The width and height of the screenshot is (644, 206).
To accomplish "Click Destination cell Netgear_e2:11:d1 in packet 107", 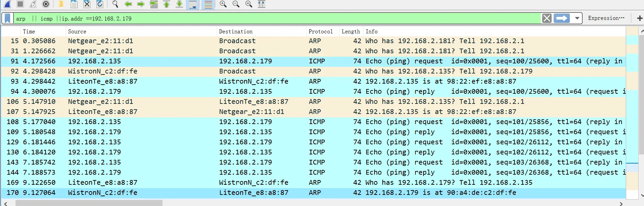I will click(x=252, y=112).
